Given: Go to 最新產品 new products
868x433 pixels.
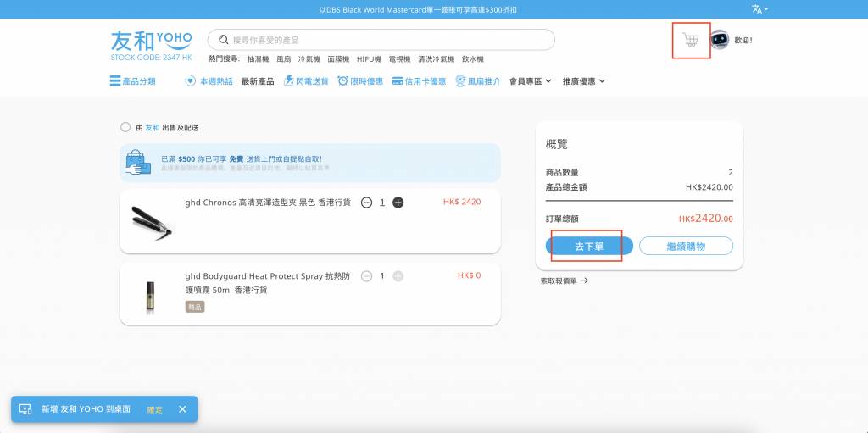Looking at the screenshot, I should 258,81.
